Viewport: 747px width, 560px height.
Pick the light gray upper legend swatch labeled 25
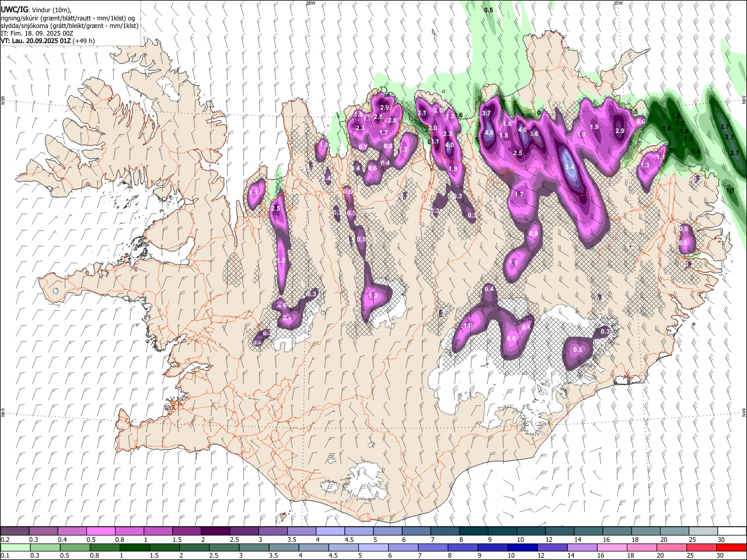703,531
